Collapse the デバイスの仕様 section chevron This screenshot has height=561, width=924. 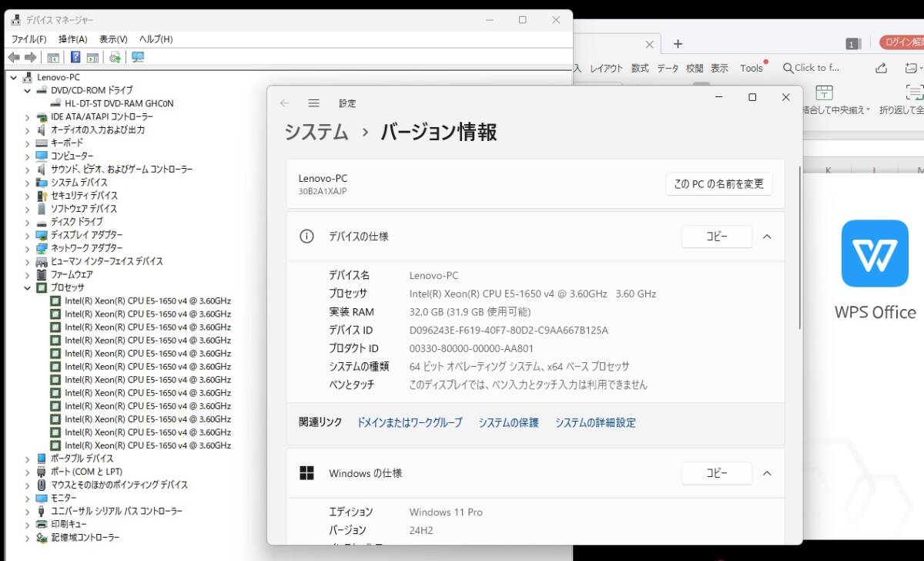click(767, 237)
